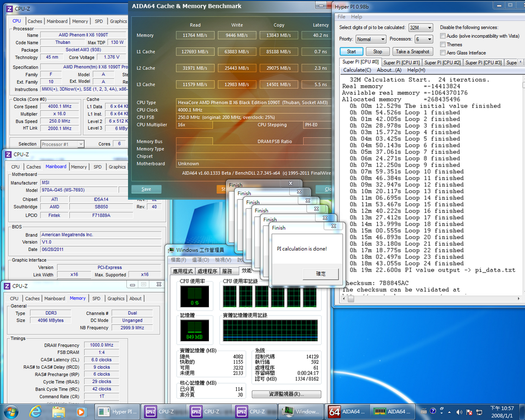Select the 處理程序 tab in Task Manager
The width and height of the screenshot is (525, 420).
207,271
